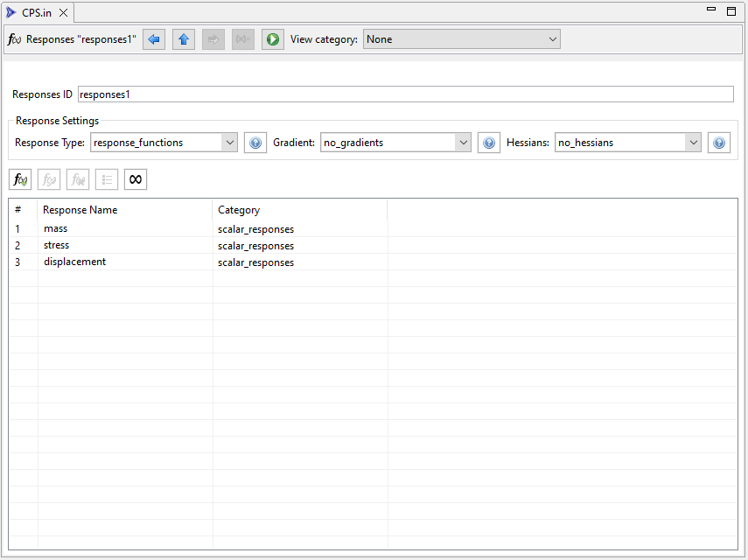Click the infinity symbol button
The image size is (748, 560).
tap(136, 179)
